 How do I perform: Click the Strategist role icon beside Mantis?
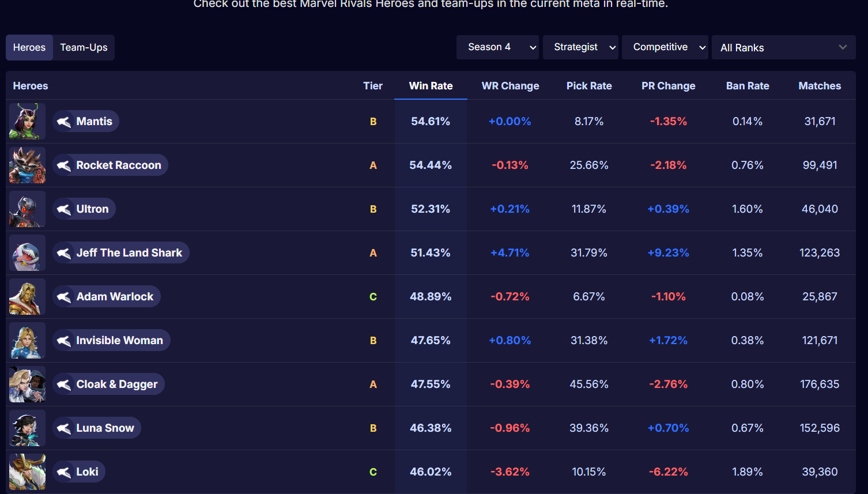click(64, 122)
